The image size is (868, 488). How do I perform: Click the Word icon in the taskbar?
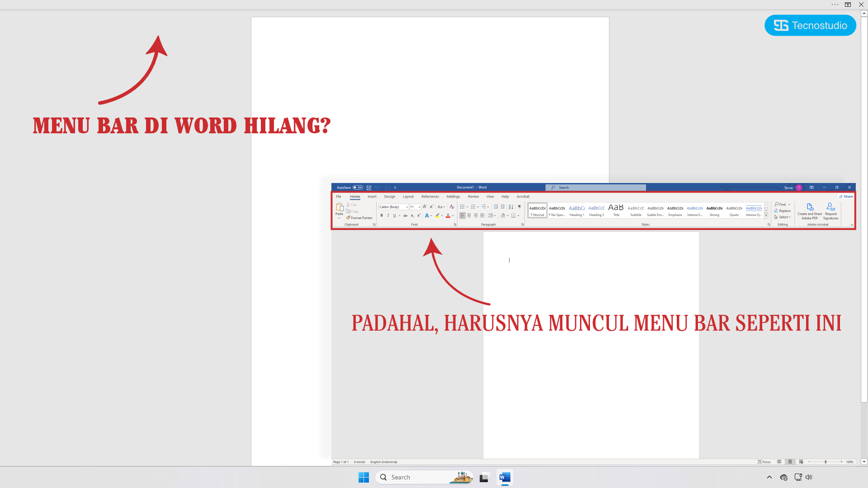coord(505,477)
